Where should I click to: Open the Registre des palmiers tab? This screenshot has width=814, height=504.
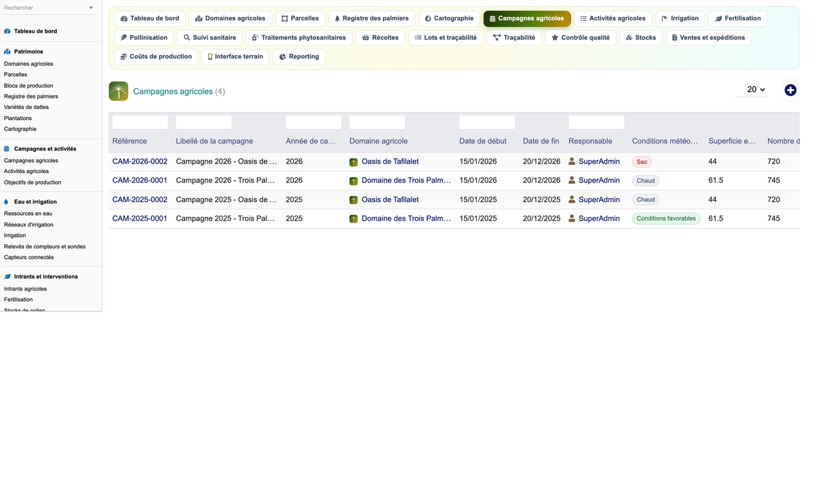pos(372,18)
